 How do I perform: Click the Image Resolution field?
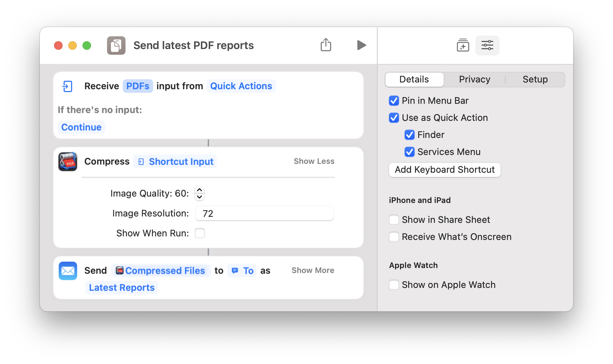[265, 214]
